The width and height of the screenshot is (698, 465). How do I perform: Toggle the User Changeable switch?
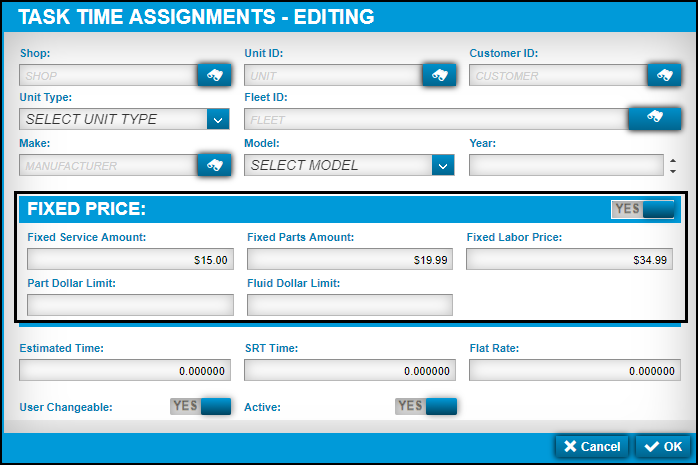pyautogui.click(x=201, y=406)
